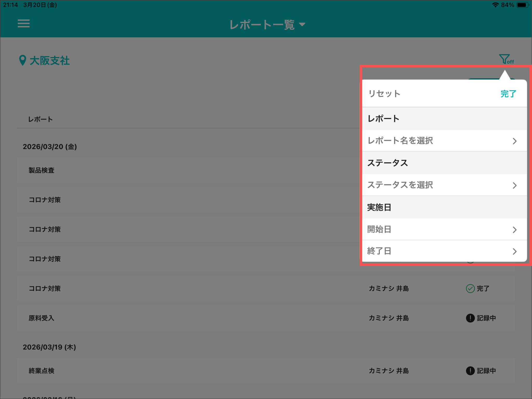The width and height of the screenshot is (532, 399).
Task: Select the 製品検査 report row
Action: point(42,170)
